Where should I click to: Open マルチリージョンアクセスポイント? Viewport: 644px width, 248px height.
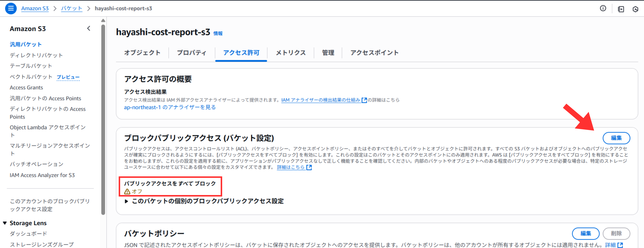coord(50,149)
